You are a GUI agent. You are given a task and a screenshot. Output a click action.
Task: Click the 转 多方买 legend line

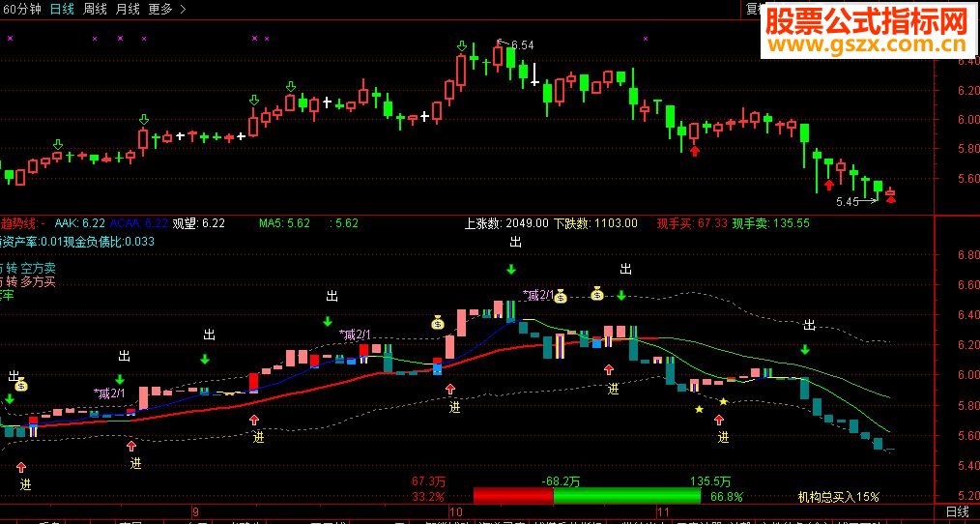[31, 281]
